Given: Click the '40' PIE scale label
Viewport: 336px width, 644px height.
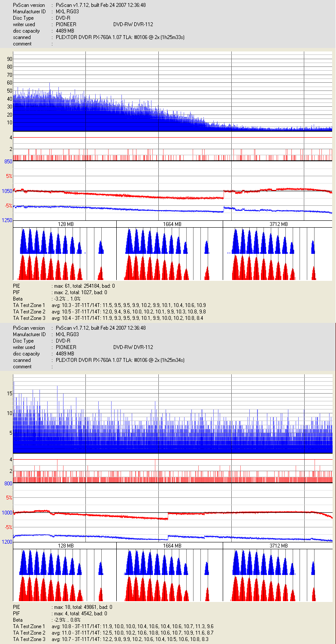Looking at the screenshot, I should click(9, 99).
